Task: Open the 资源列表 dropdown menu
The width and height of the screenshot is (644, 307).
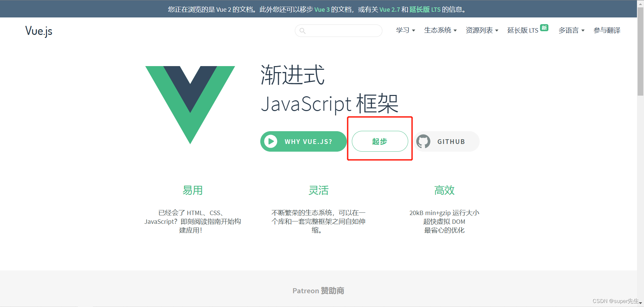Action: pos(482,30)
